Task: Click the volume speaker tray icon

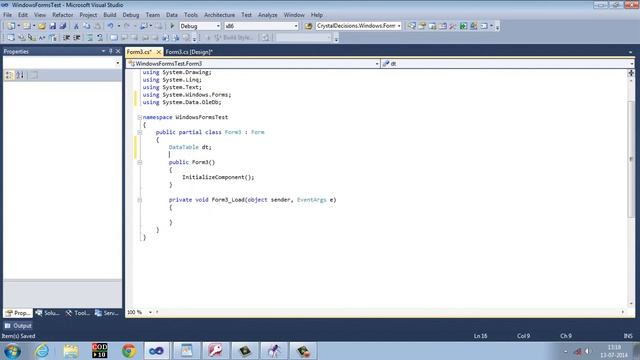Action: pyautogui.click(x=587, y=351)
